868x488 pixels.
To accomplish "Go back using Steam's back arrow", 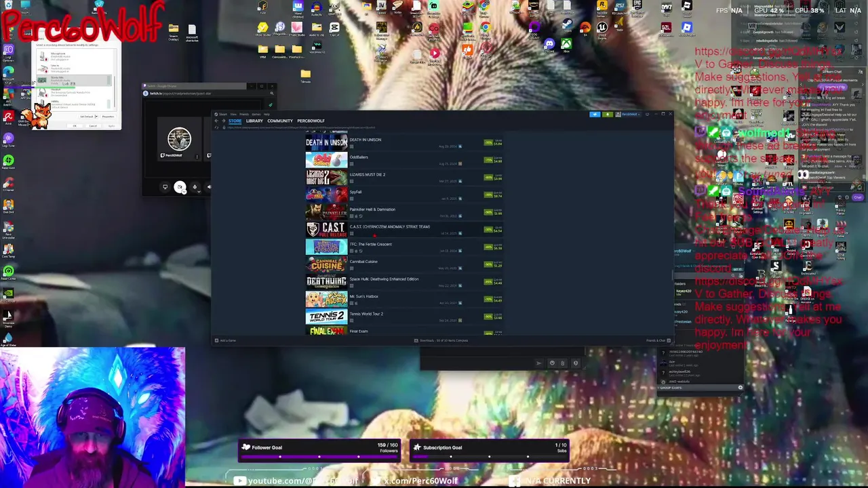I will (216, 121).
